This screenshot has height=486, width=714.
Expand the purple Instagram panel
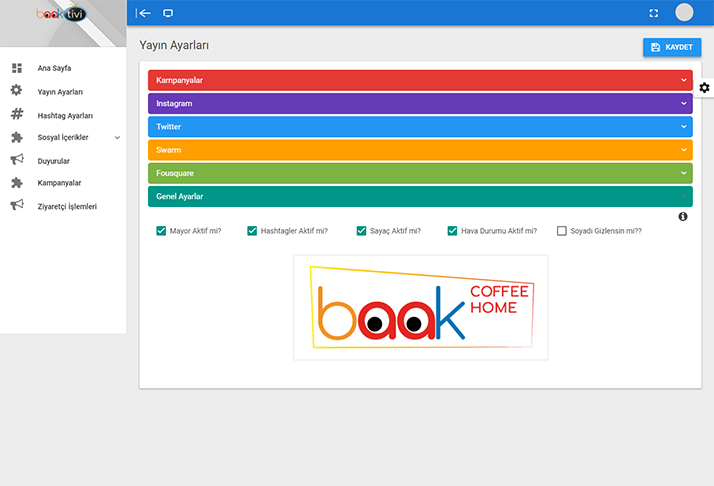[x=420, y=103]
